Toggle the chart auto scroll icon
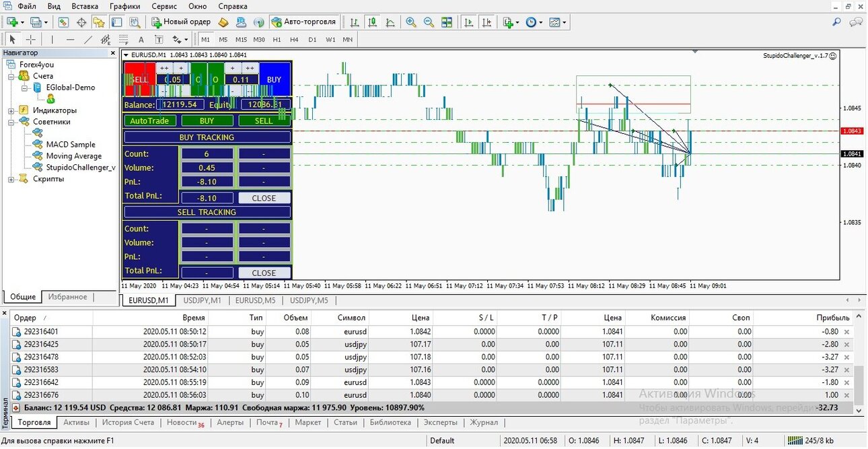This screenshot has width=868, height=449. pos(468,22)
